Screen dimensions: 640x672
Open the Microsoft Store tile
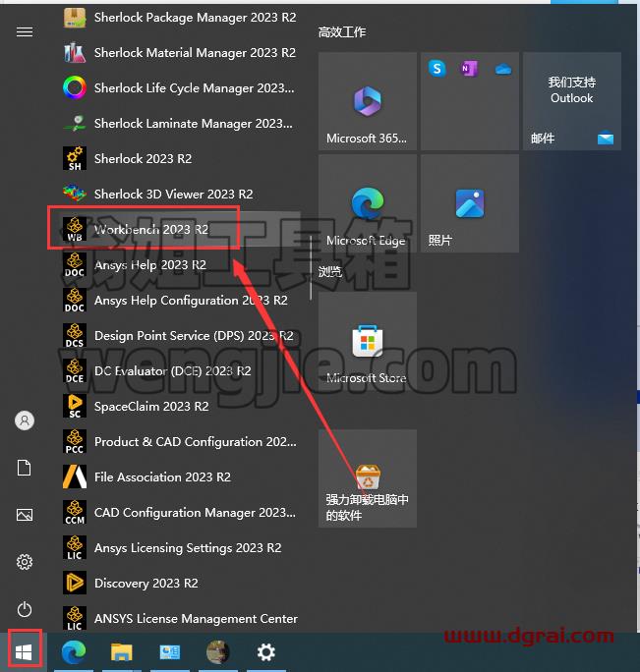368,341
